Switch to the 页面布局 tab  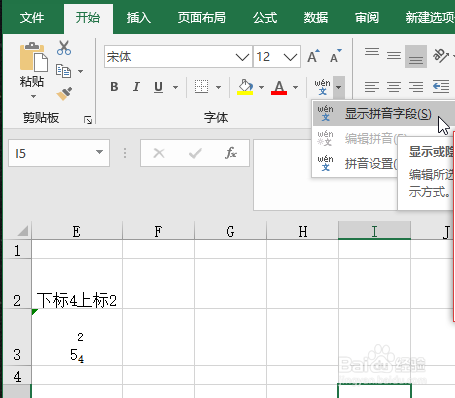(201, 18)
